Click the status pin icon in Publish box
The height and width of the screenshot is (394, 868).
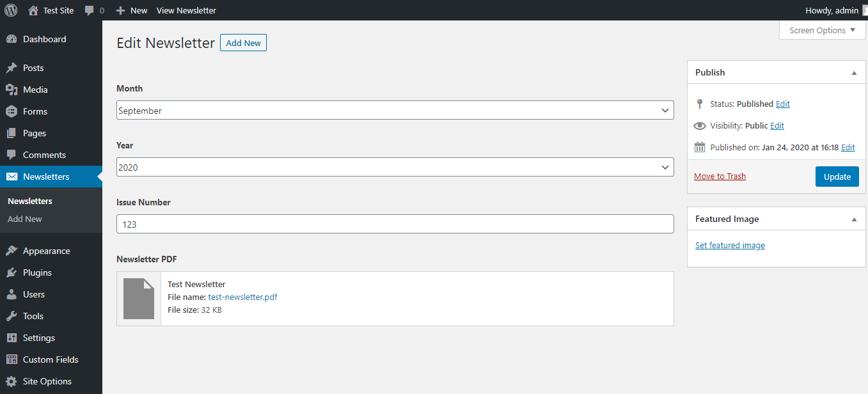coord(700,104)
